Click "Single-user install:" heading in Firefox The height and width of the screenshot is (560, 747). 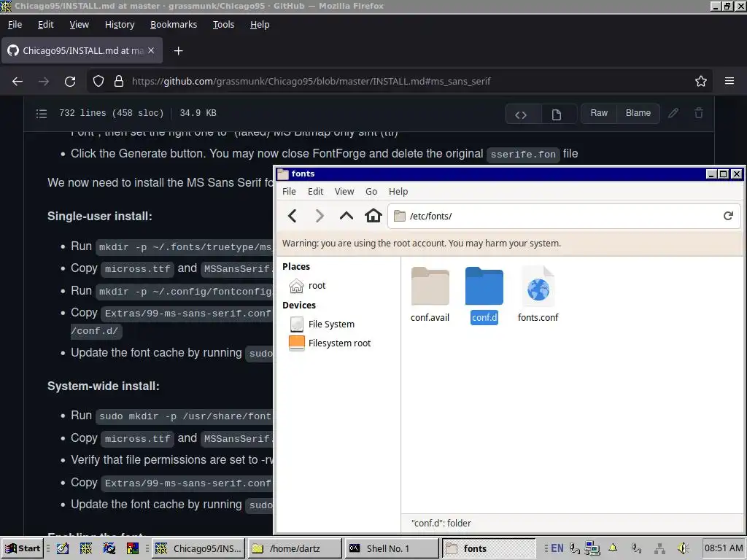pyautogui.click(x=99, y=216)
